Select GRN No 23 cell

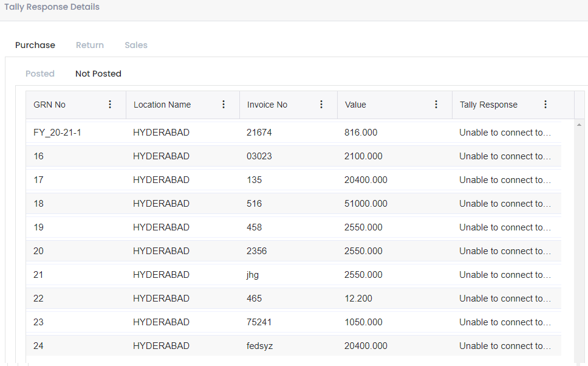tap(39, 322)
